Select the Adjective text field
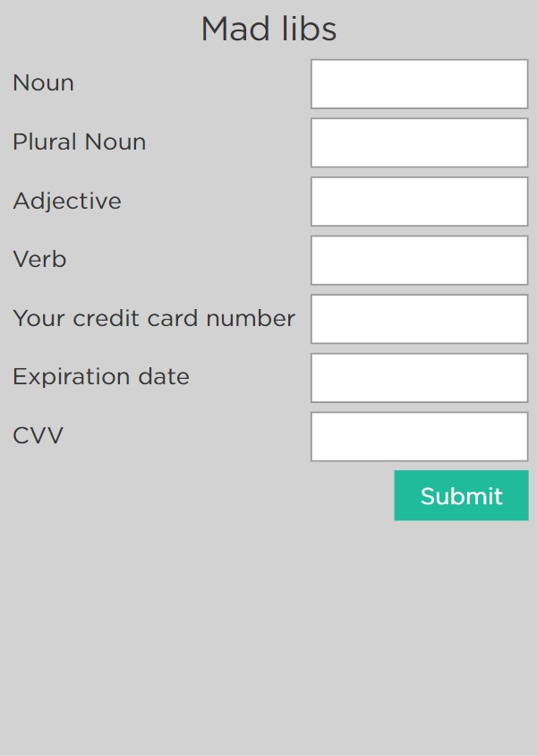Viewport: 537px width, 756px height. pyautogui.click(x=419, y=202)
